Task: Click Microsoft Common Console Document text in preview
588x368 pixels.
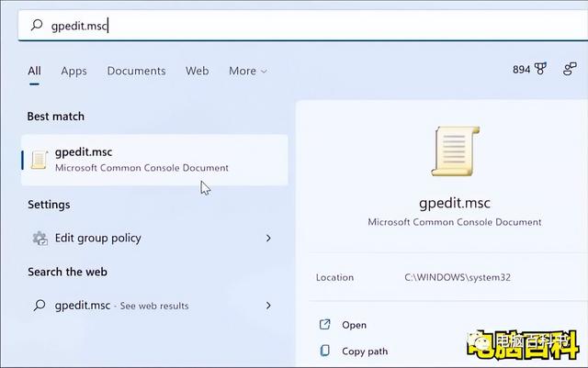Action: point(455,222)
